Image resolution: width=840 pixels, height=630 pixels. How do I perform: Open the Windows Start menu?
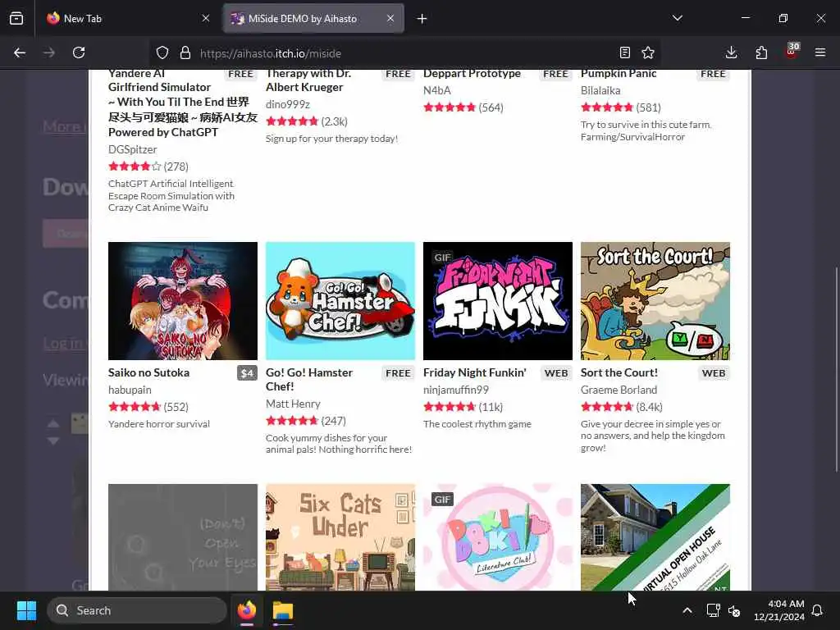point(26,610)
